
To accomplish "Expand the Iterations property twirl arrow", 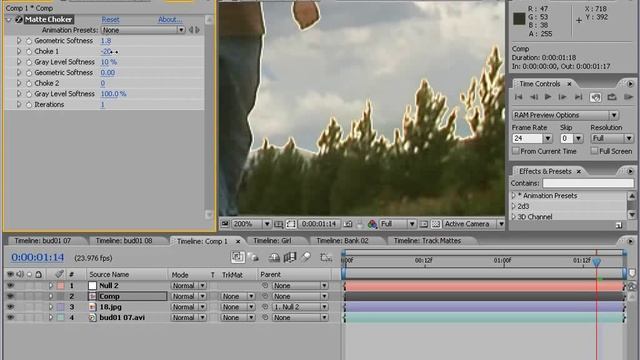I will 19,104.
